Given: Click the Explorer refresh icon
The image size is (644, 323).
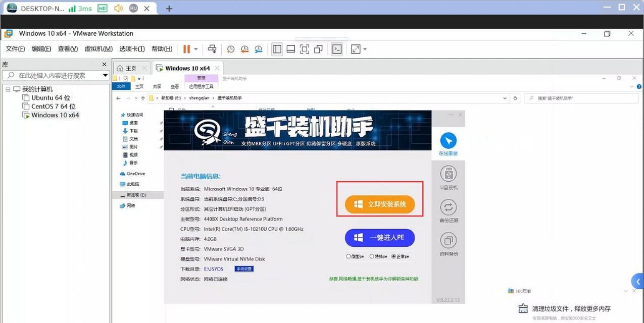Looking at the screenshot, I should click(515, 98).
